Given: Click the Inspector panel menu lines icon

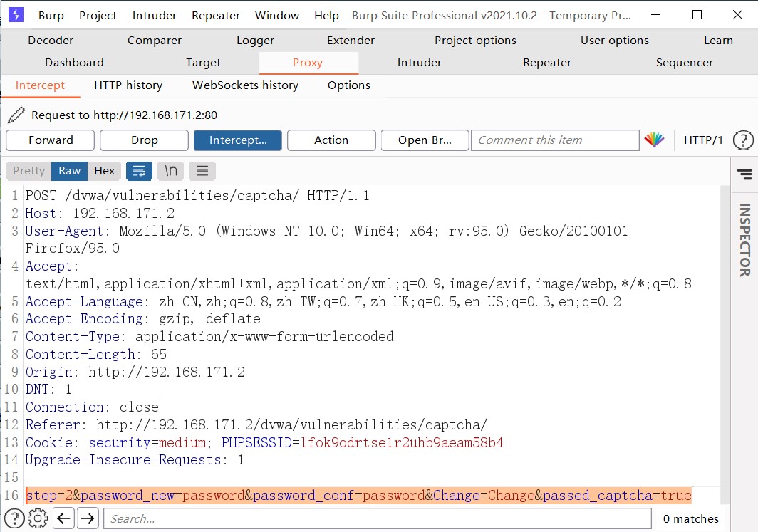Looking at the screenshot, I should pos(745,174).
